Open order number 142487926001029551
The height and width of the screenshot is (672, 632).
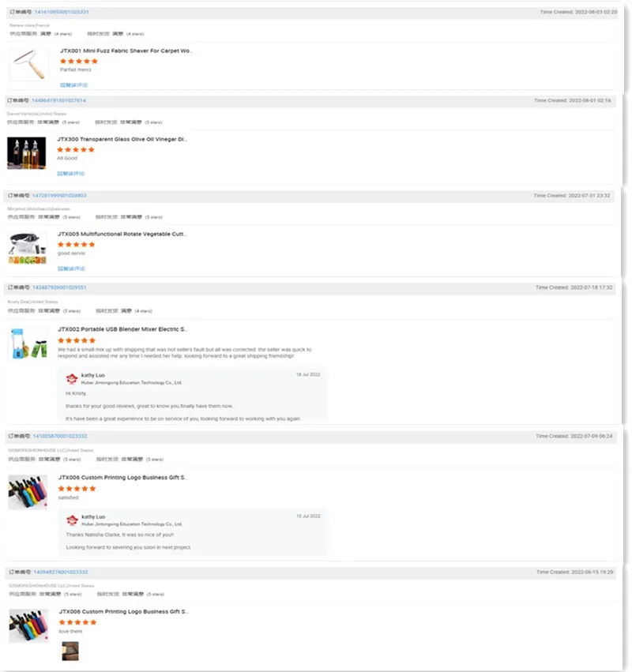[x=59, y=287]
